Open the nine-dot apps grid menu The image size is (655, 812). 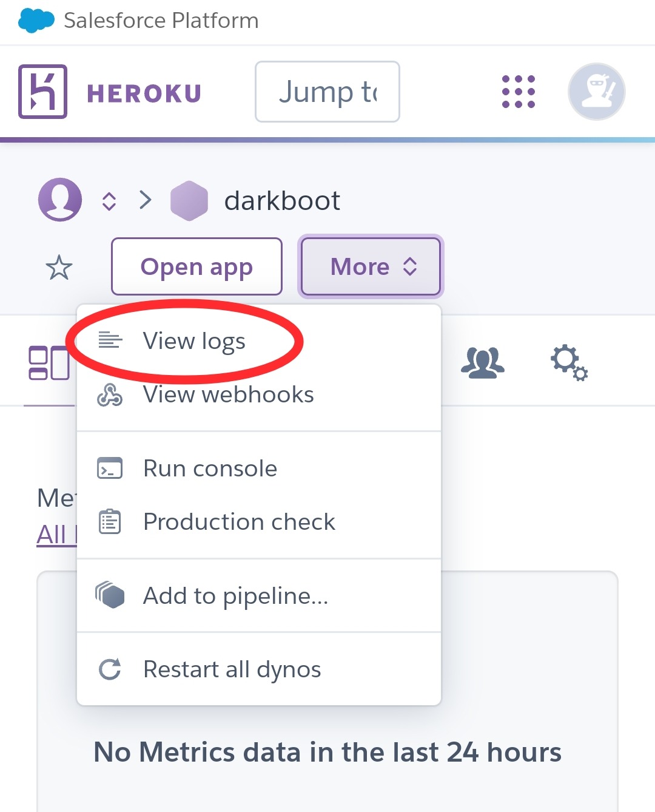[519, 92]
